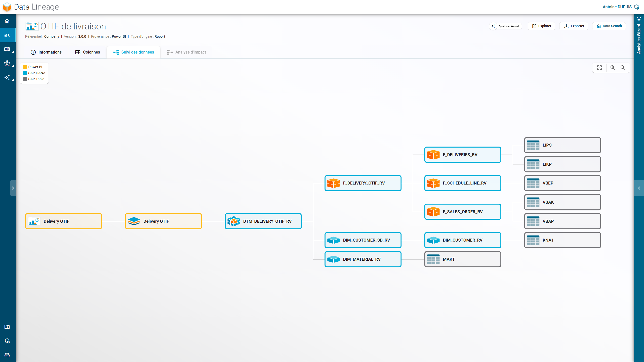Click the Company référentiel value
The height and width of the screenshot is (362, 644).
pyautogui.click(x=52, y=37)
